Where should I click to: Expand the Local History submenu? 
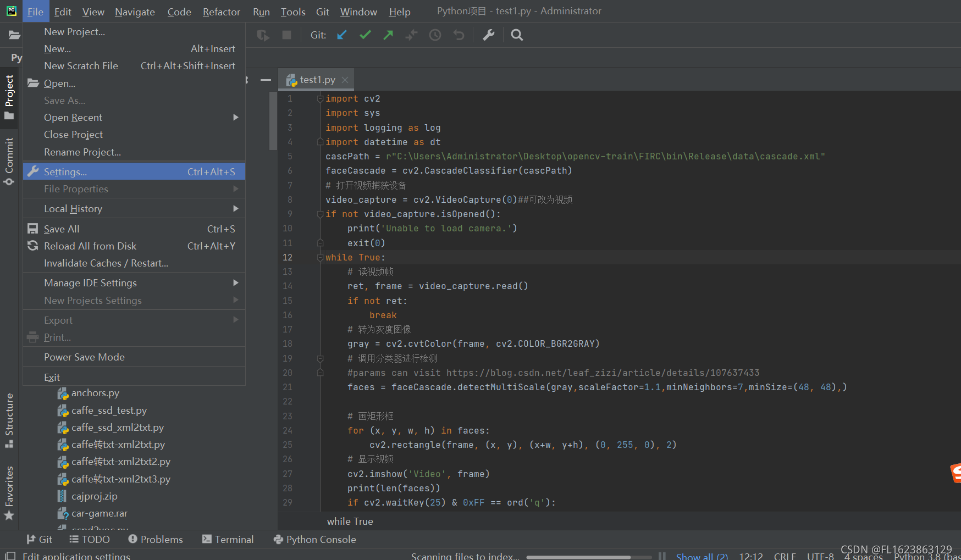tap(134, 209)
